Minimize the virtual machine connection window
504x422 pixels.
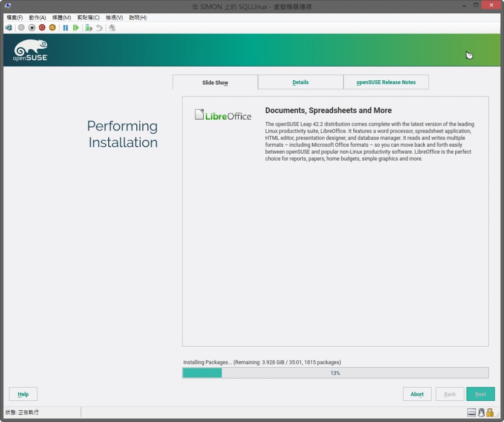click(464, 5)
